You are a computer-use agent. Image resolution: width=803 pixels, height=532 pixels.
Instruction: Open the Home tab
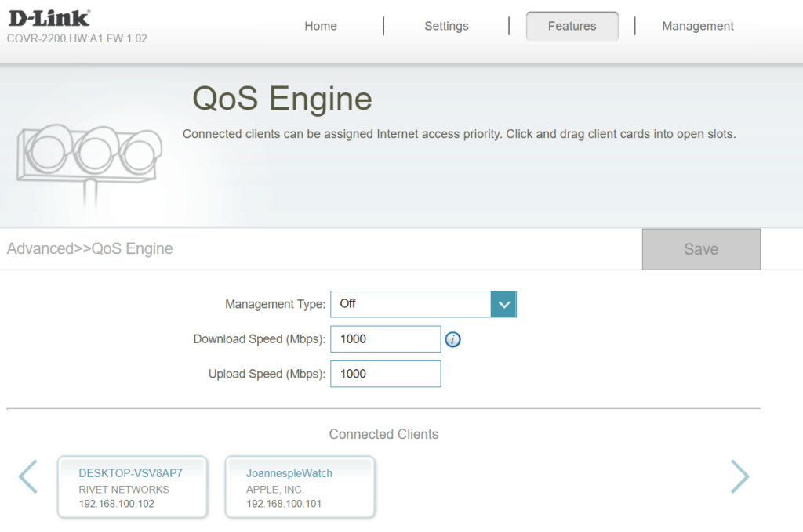[320, 26]
